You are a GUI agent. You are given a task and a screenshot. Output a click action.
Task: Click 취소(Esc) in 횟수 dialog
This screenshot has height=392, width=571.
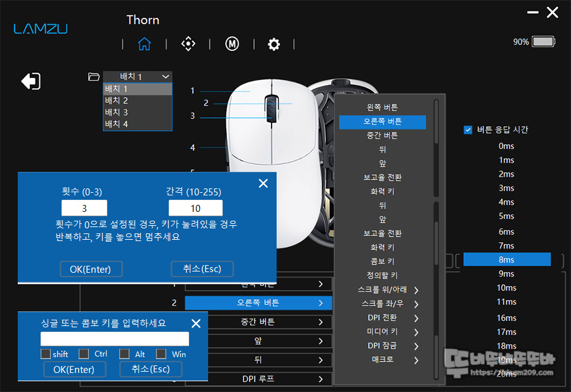[202, 268]
